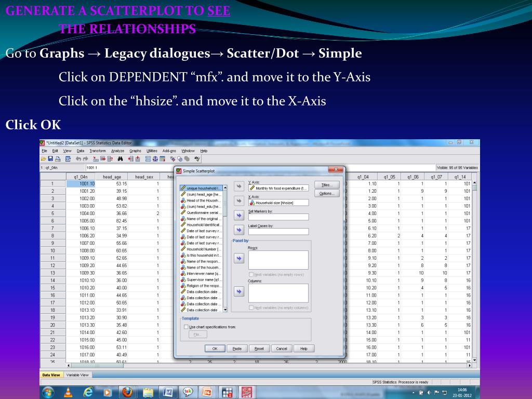The image size is (532, 399).
Task: Click the Panel Columns list box
Action: point(278,293)
